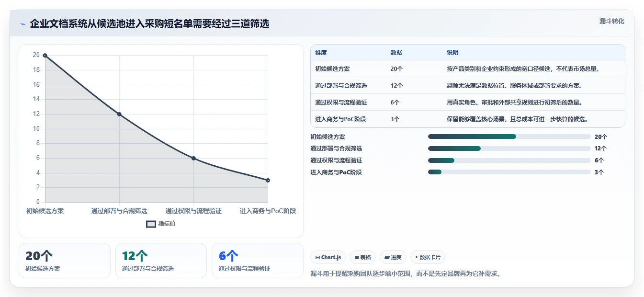Click the sparkle icon in 数据卡片 chip
This screenshot has height=297, width=644.
click(417, 258)
